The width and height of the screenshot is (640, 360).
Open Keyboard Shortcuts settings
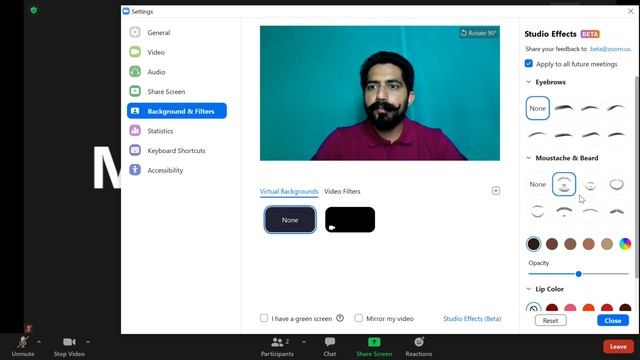pyautogui.click(x=177, y=150)
